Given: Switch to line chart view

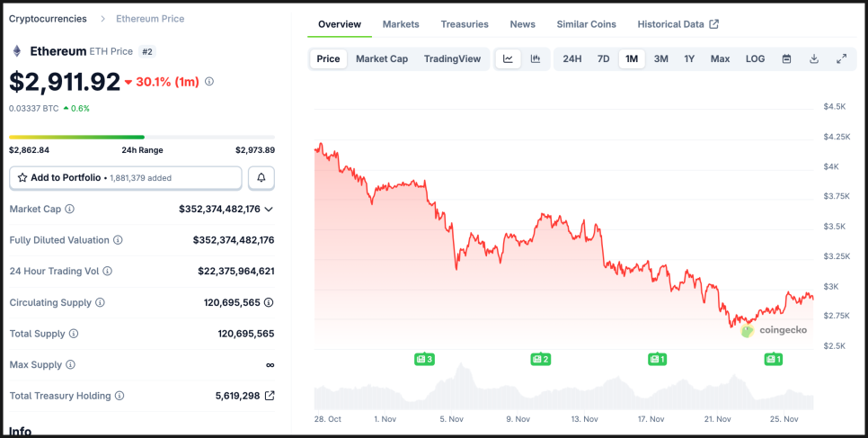Looking at the screenshot, I should [508, 59].
